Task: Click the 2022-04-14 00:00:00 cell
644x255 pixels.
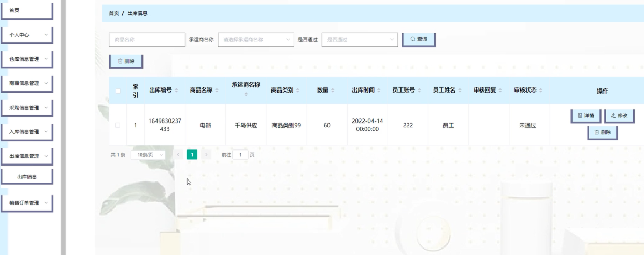Action: [367, 125]
